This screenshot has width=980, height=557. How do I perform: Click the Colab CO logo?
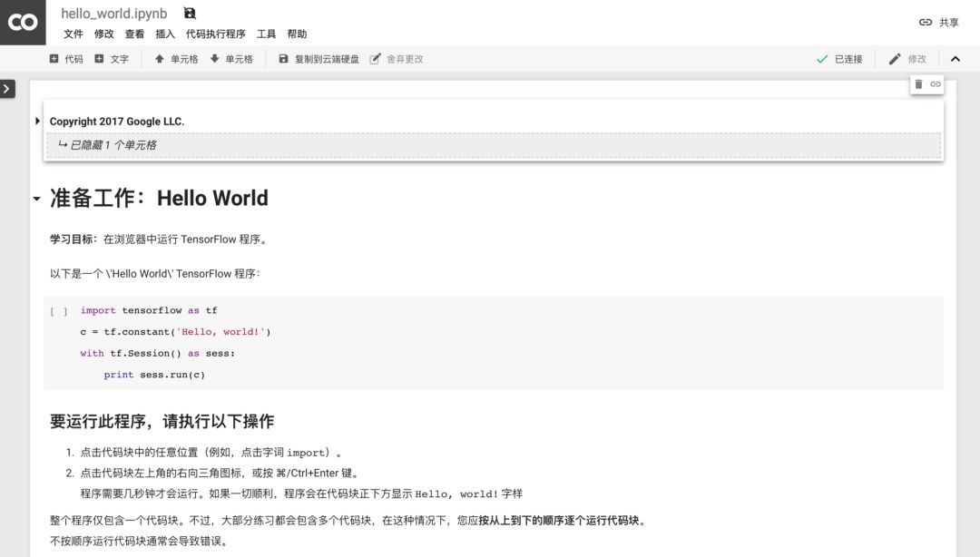click(23, 23)
